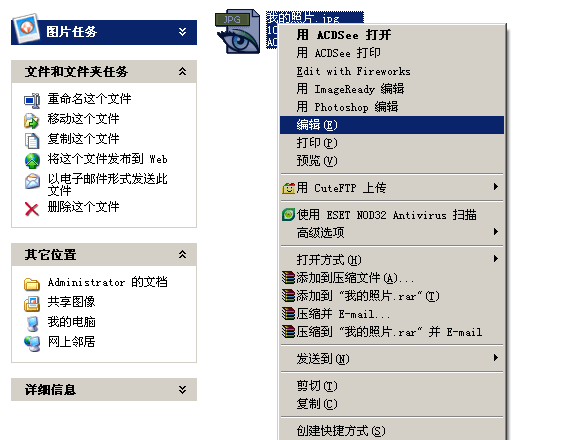
Task: Choose 打印(P) in context menu
Action: (392, 143)
